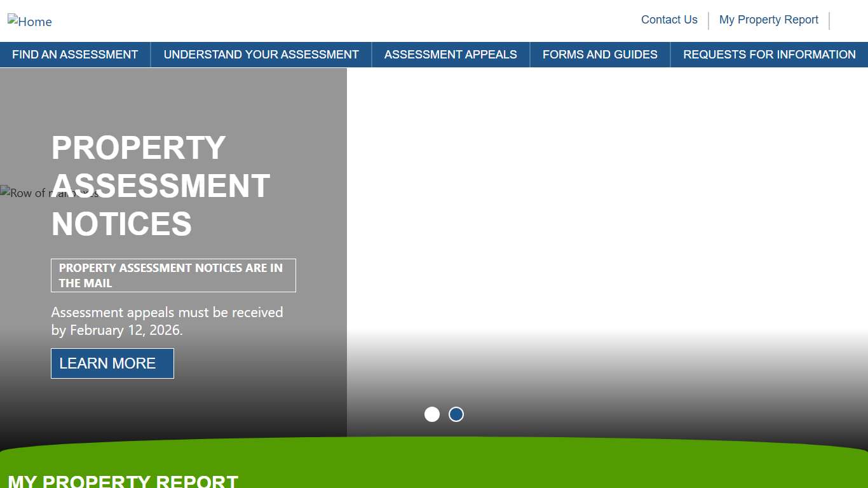Open REQUESTS FOR INFORMATION navigation item

click(769, 55)
